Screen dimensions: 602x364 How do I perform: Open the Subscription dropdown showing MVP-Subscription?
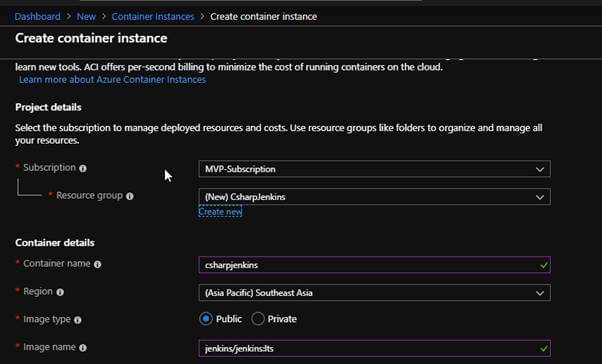pos(374,169)
